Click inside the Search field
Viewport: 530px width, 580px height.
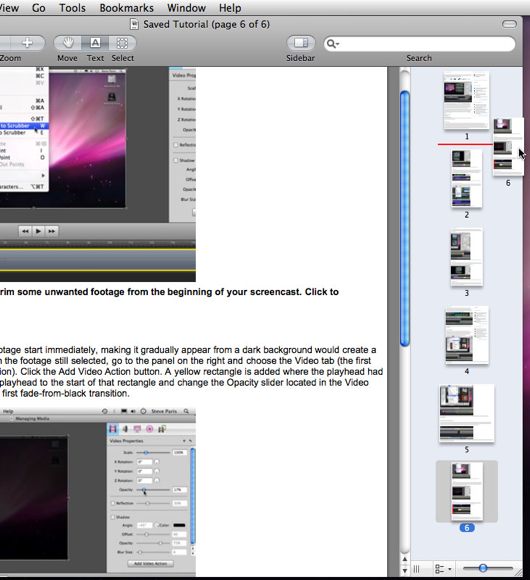tap(419, 44)
